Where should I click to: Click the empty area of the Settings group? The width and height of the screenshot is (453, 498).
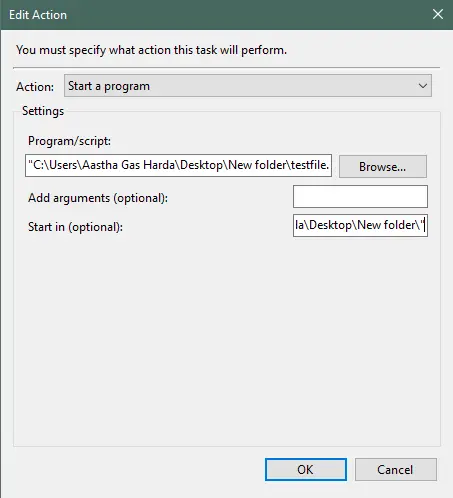(x=227, y=340)
